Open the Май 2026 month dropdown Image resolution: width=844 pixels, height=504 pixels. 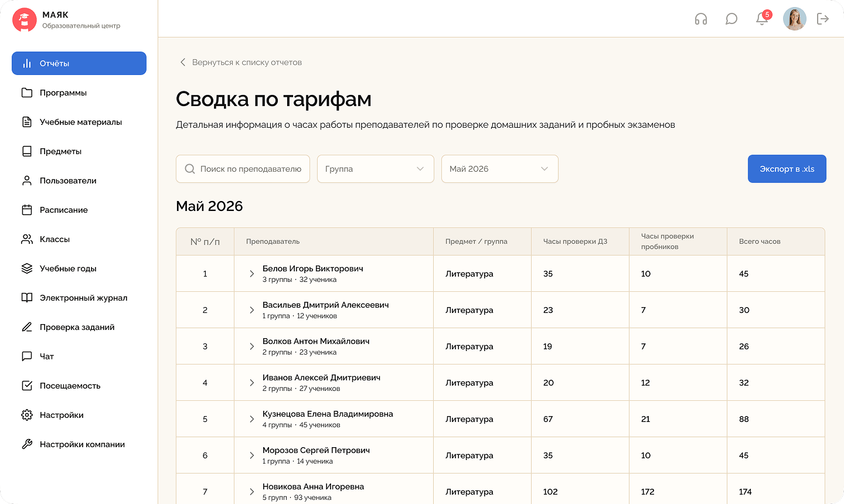[x=500, y=169]
